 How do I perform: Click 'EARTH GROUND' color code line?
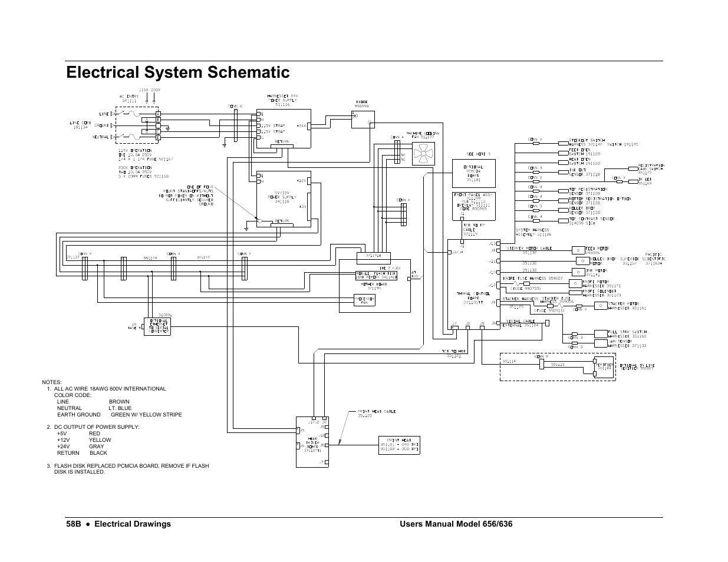tap(120, 415)
